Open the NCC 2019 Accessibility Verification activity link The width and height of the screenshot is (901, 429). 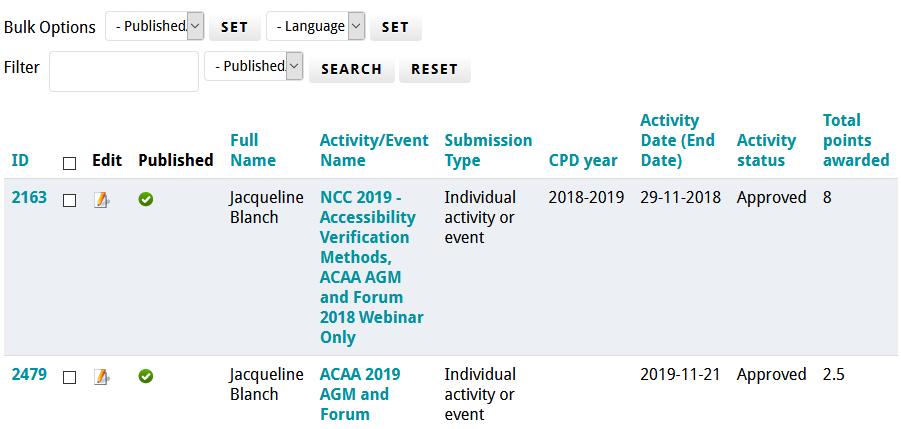click(x=372, y=267)
